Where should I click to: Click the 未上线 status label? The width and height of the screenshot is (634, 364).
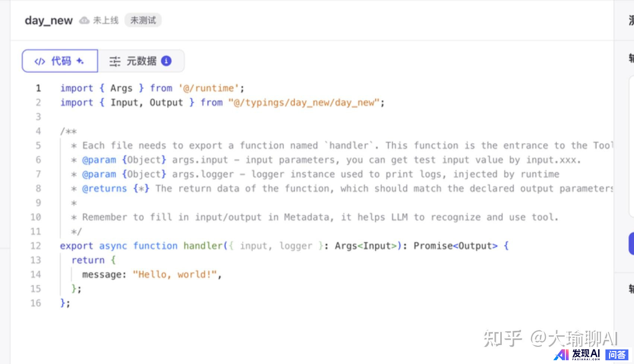(105, 20)
